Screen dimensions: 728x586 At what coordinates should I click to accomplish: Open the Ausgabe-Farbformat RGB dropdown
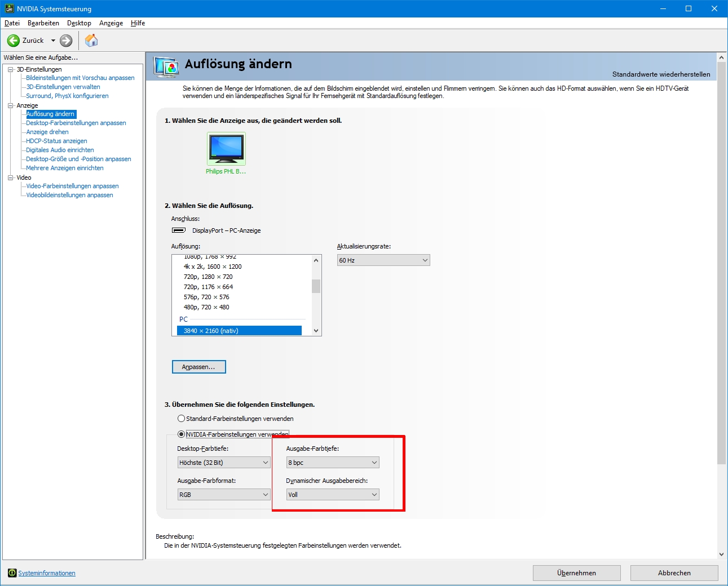point(224,495)
